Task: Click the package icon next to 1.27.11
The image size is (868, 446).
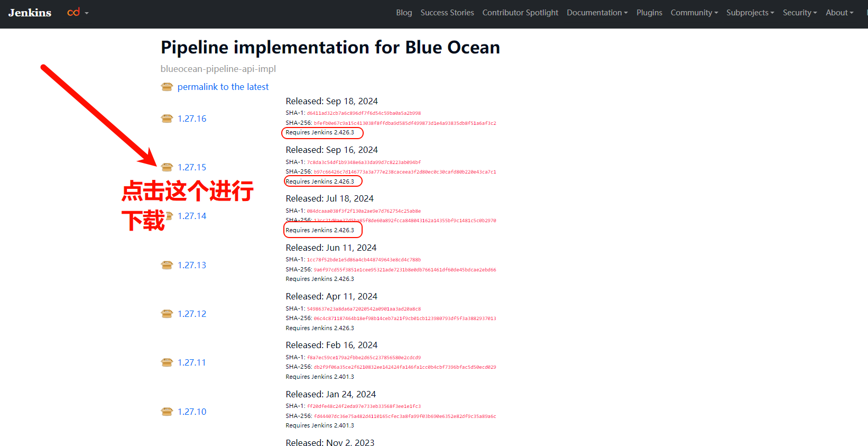Action: click(167, 362)
